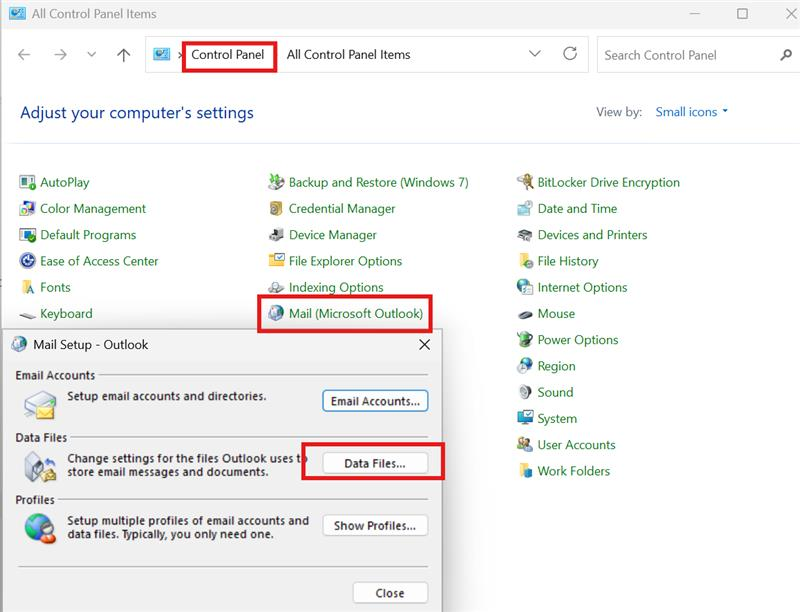Open the Internet Options link
This screenshot has width=800, height=612.
582,287
